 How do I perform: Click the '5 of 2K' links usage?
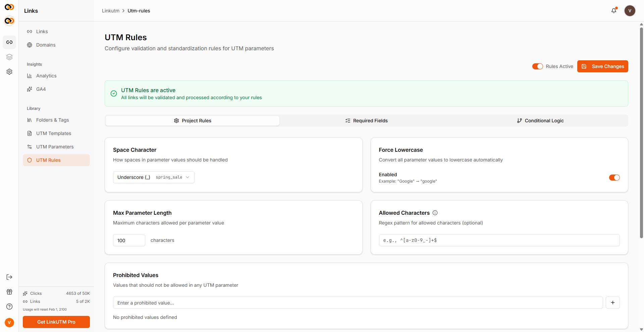pos(83,302)
